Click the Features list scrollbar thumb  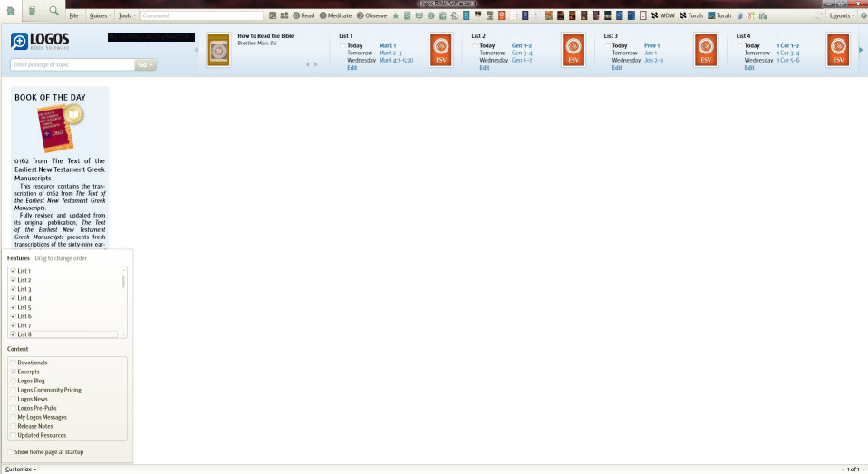pos(123,282)
